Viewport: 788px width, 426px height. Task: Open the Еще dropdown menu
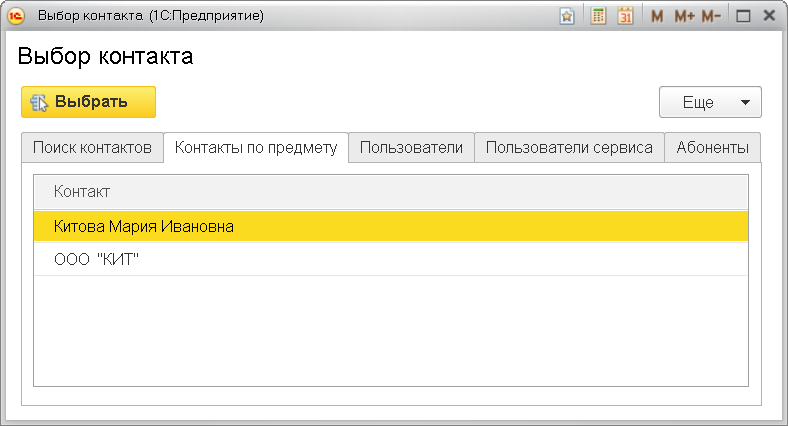tap(710, 102)
